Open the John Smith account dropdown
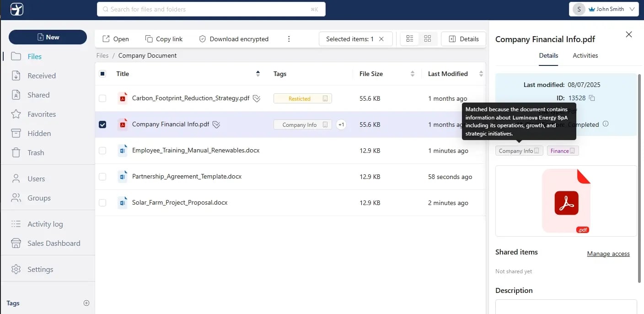644x314 pixels. tap(604, 9)
